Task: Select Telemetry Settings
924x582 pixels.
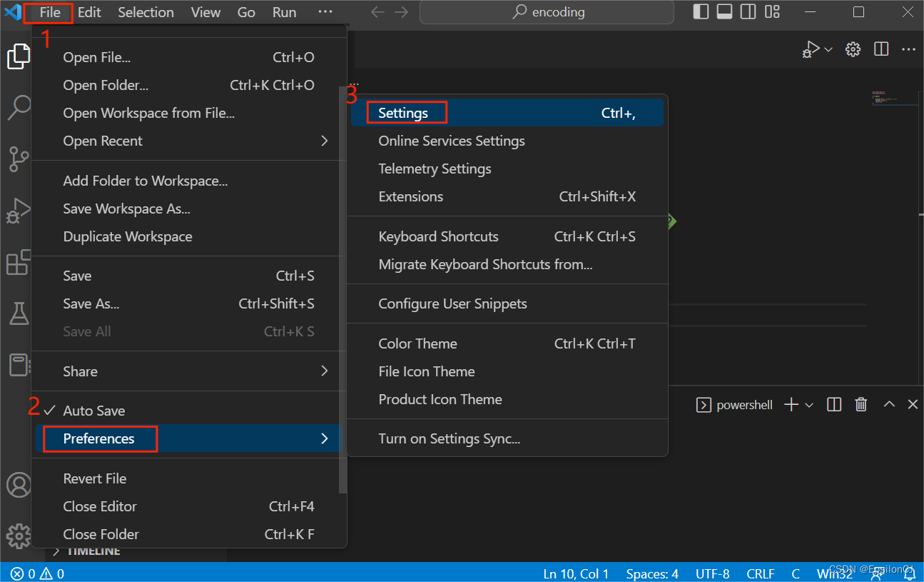Action: pos(507,169)
